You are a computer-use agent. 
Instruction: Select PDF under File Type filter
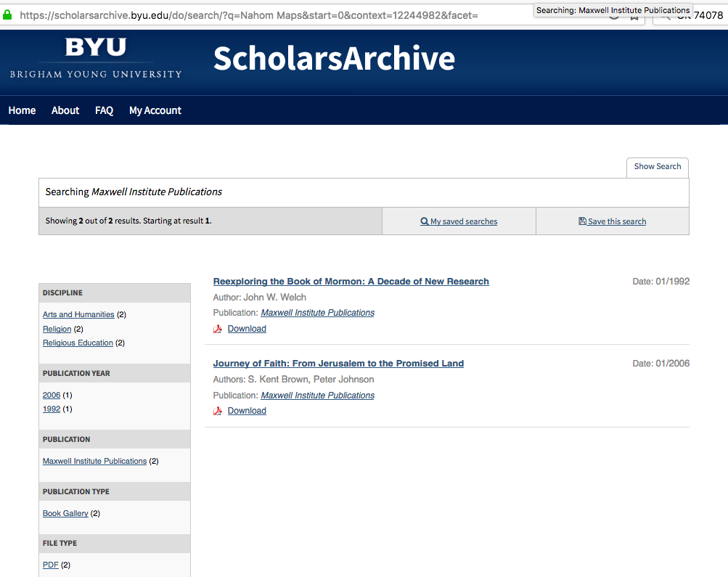click(51, 565)
